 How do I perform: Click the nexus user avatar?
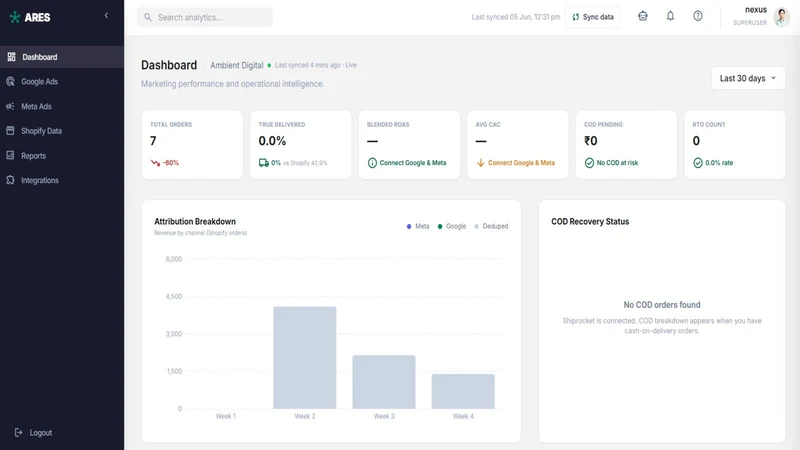(x=781, y=17)
